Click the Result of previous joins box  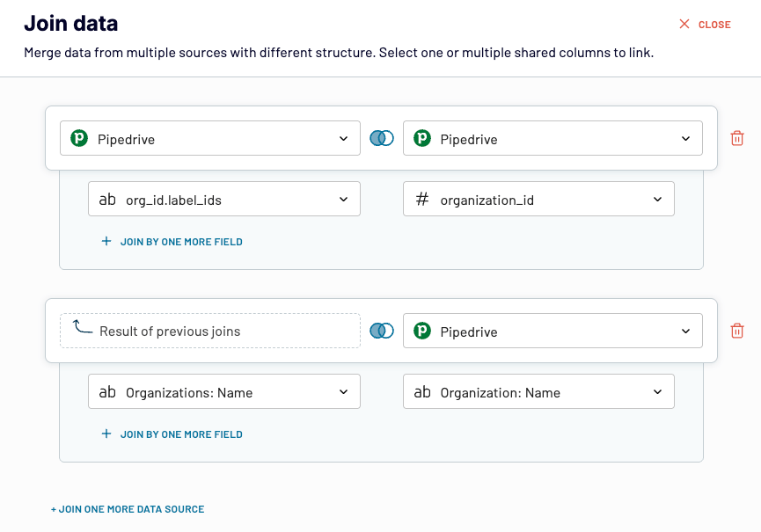tap(210, 331)
